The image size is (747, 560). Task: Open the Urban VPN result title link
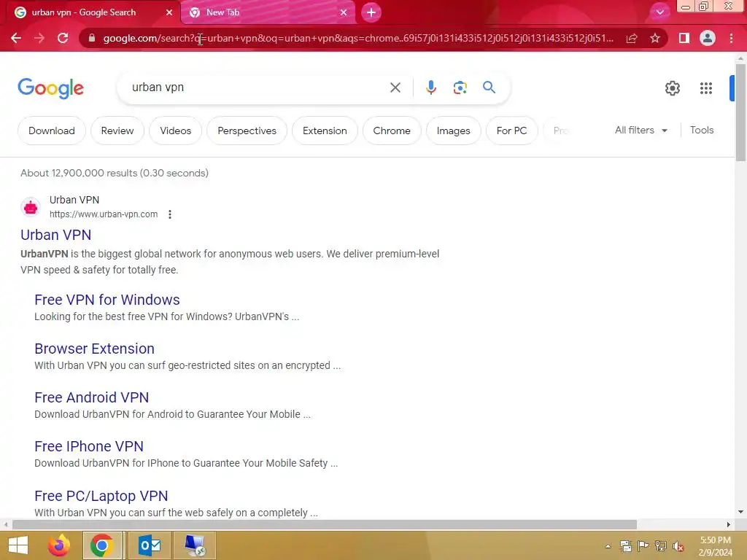pos(55,235)
